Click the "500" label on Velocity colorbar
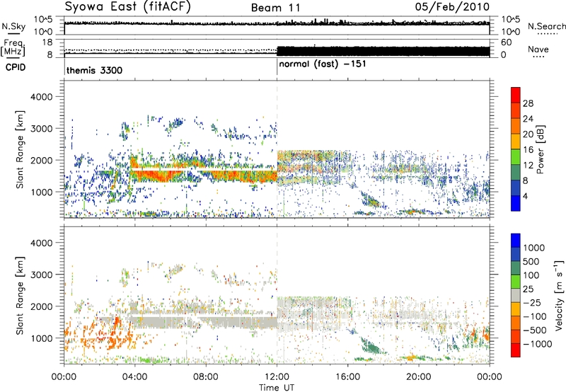The image size is (566, 392). (x=531, y=262)
